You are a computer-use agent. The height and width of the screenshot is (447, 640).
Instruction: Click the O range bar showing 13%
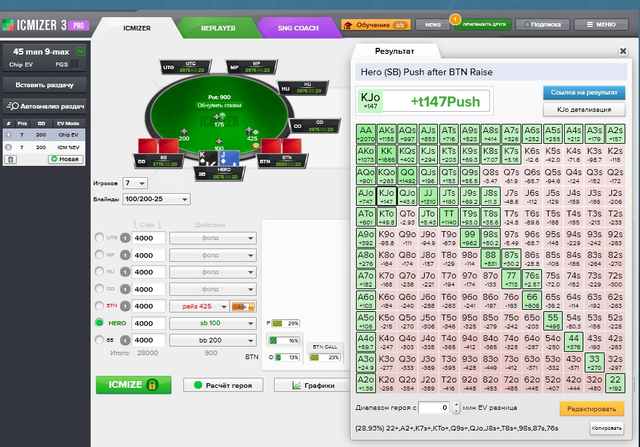pyautogui.click(x=287, y=358)
